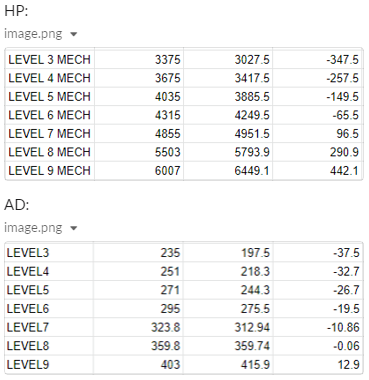Viewport: 369px width, 380px height.
Task: Select the cell showing 359.74
Action: [228, 346]
